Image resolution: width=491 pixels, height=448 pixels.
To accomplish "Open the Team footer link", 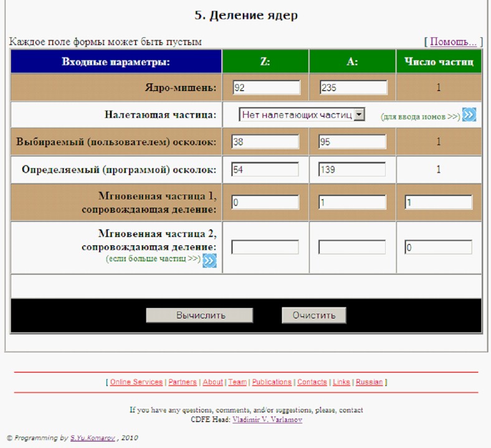I will (237, 382).
